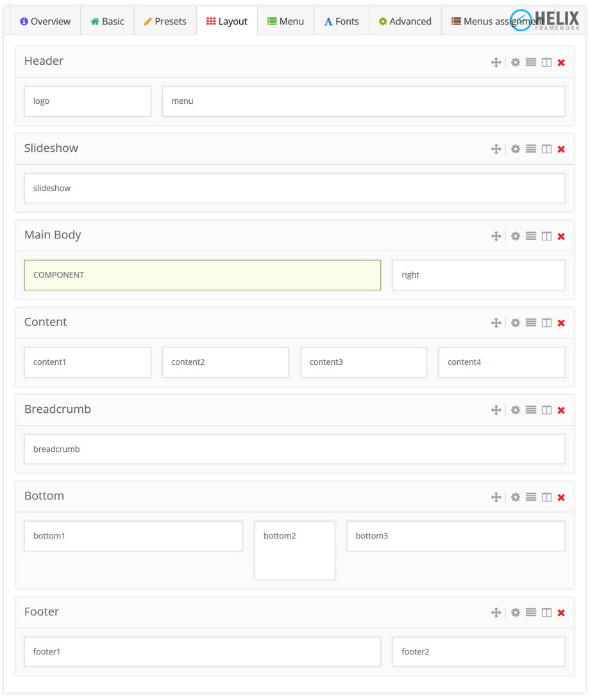This screenshot has height=700, width=590.
Task: Remove the Header row using red X
Action: tap(561, 62)
